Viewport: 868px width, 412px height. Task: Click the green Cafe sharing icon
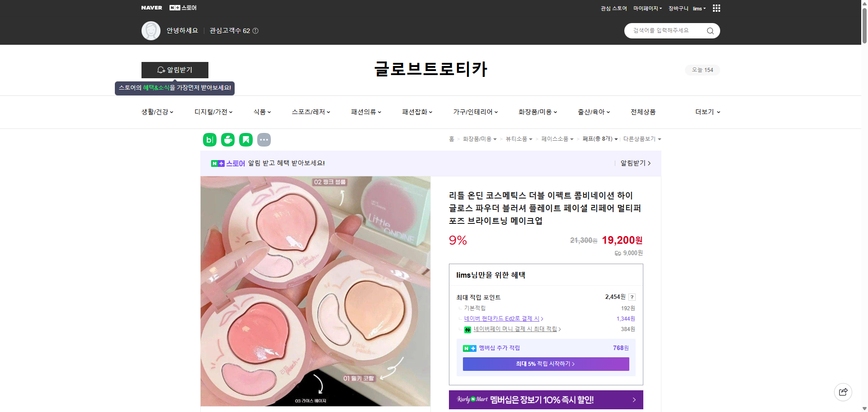[x=227, y=140]
